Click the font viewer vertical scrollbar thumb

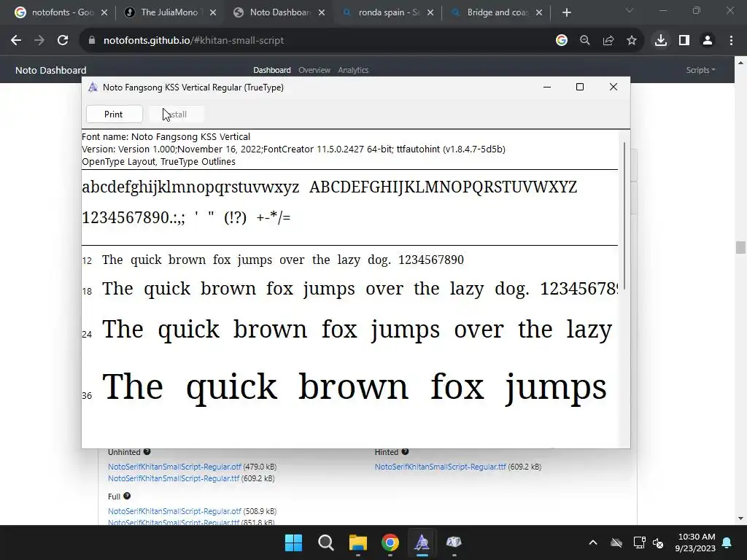(x=624, y=216)
